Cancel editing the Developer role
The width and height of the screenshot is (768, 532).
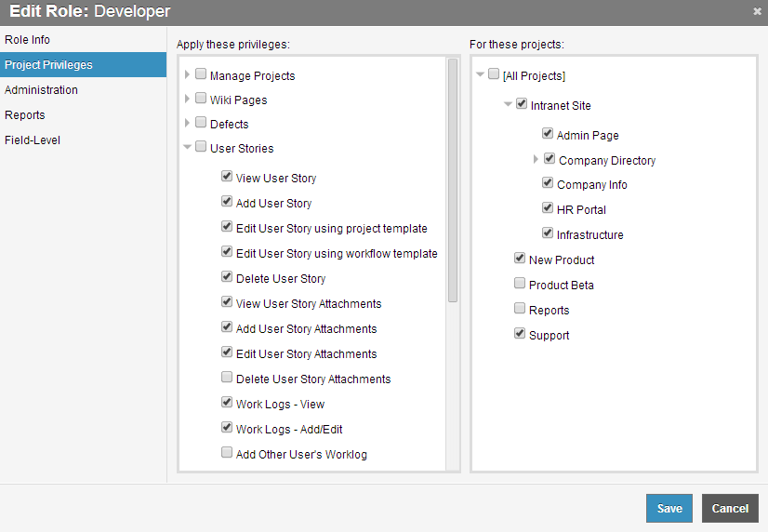tap(730, 509)
